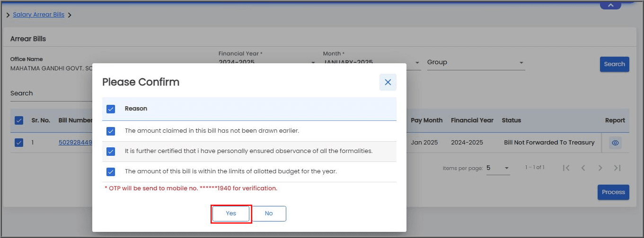Screen dimensions: 644x238
Task: Decline with the No button
Action: (269, 213)
